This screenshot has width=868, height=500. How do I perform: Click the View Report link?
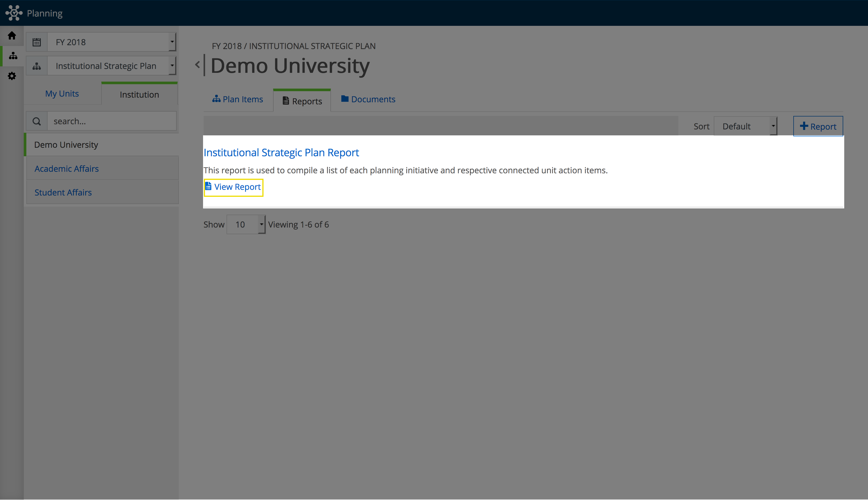pyautogui.click(x=234, y=187)
